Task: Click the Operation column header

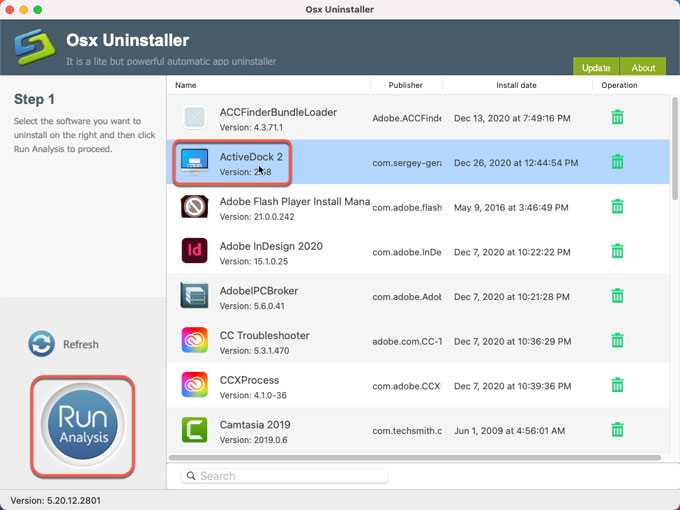Action: pyautogui.click(x=619, y=85)
